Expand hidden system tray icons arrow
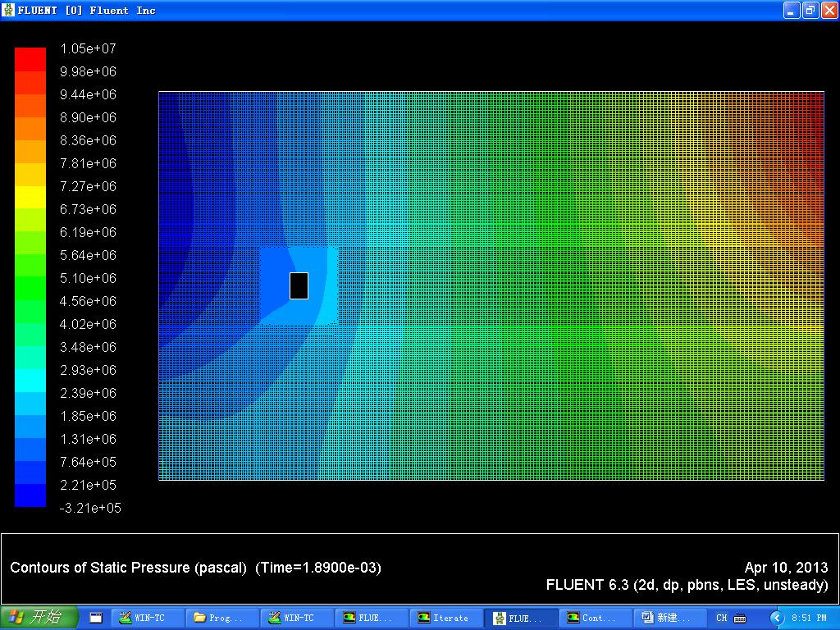 776,618
